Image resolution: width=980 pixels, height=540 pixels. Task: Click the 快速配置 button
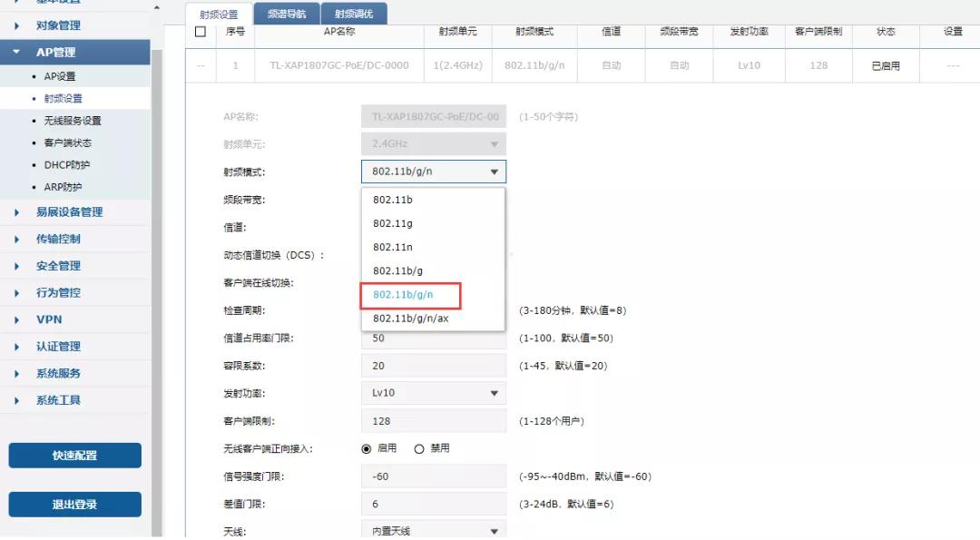tap(75, 455)
